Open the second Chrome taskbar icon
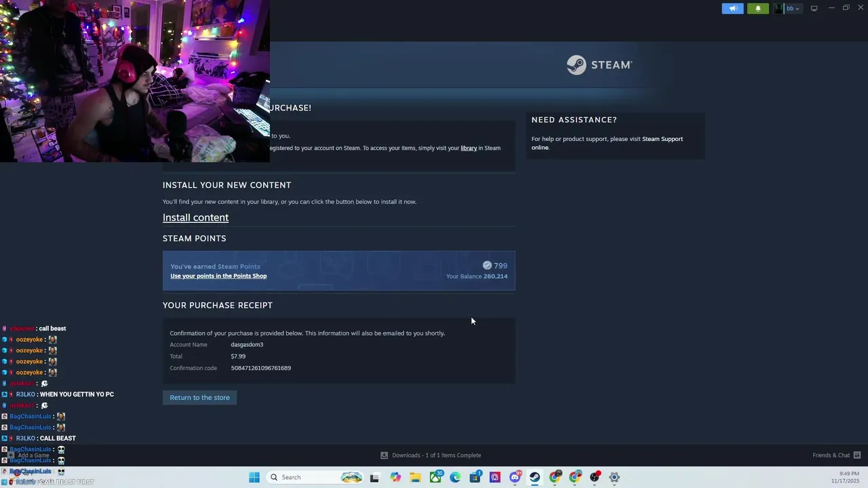The width and height of the screenshot is (868, 488). pos(574,477)
